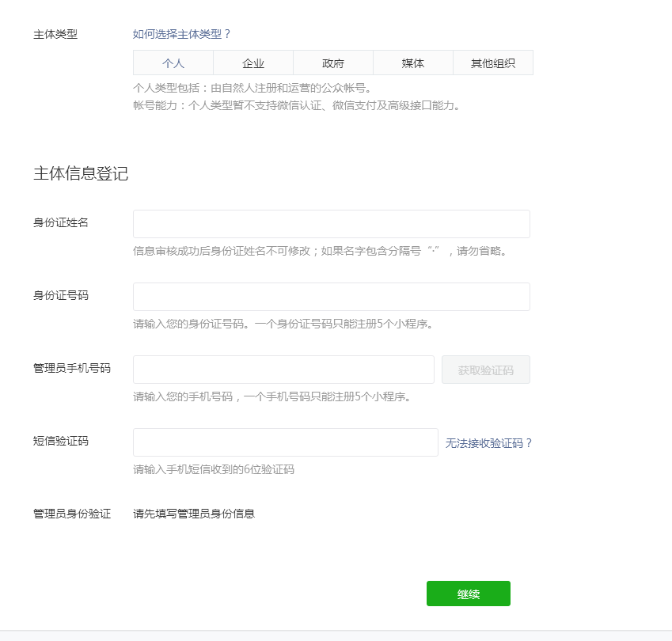Focus the 身份证号码 input field
This screenshot has height=641, width=672.
pyautogui.click(x=332, y=296)
